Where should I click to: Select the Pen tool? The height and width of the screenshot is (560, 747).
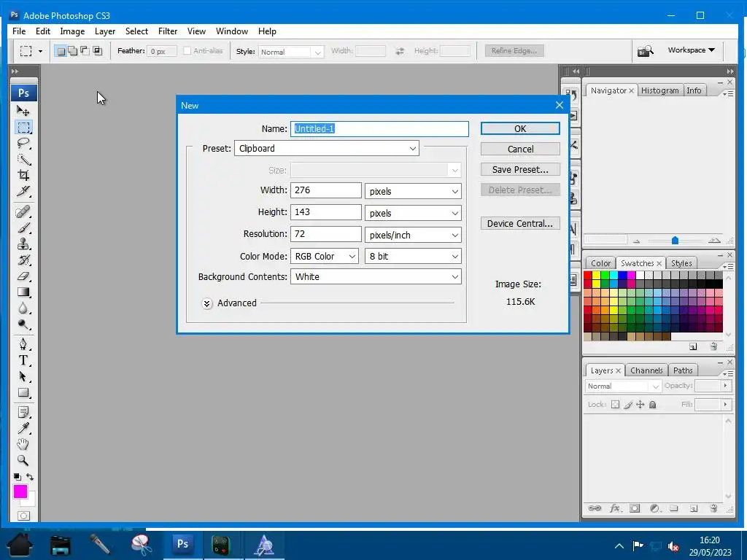click(x=23, y=344)
